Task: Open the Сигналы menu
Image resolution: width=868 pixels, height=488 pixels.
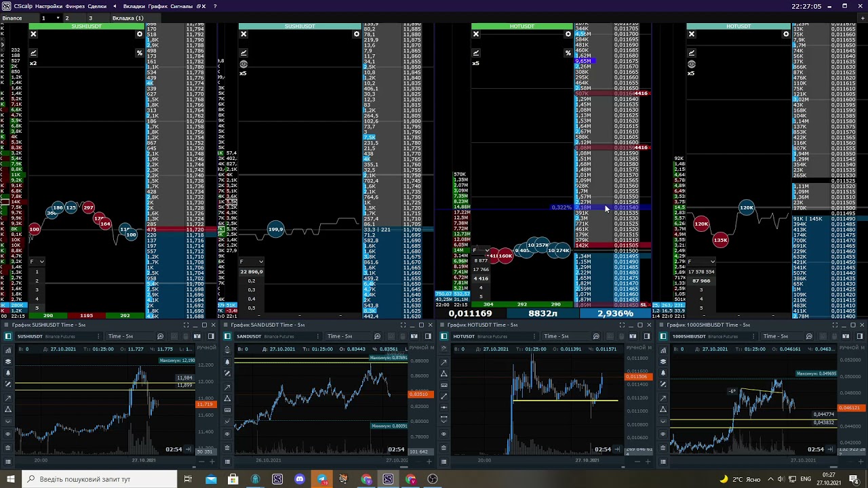Action: pos(181,6)
